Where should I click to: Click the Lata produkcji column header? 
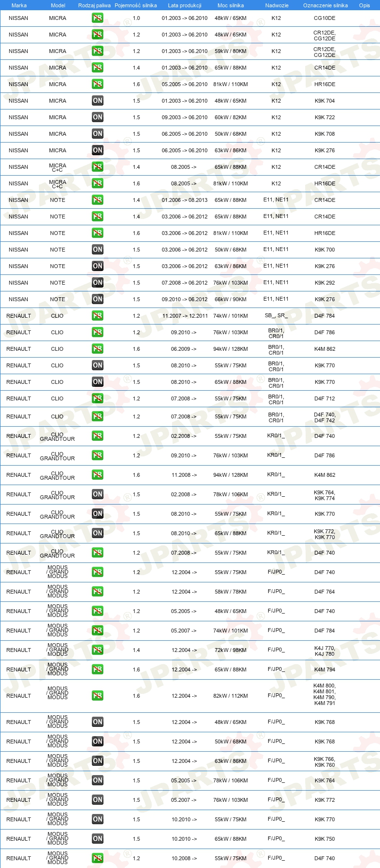tap(185, 5)
